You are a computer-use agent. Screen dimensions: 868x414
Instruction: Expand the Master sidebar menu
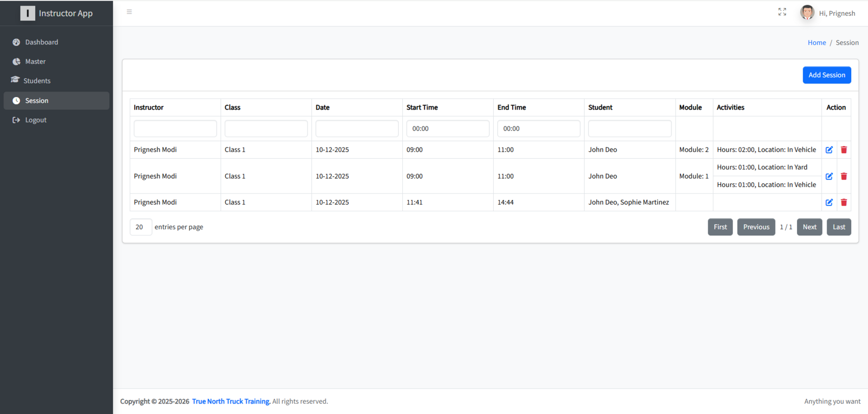click(x=35, y=62)
